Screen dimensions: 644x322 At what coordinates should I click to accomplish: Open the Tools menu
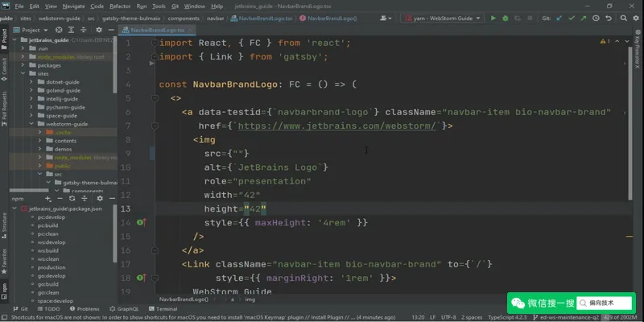pos(159,6)
